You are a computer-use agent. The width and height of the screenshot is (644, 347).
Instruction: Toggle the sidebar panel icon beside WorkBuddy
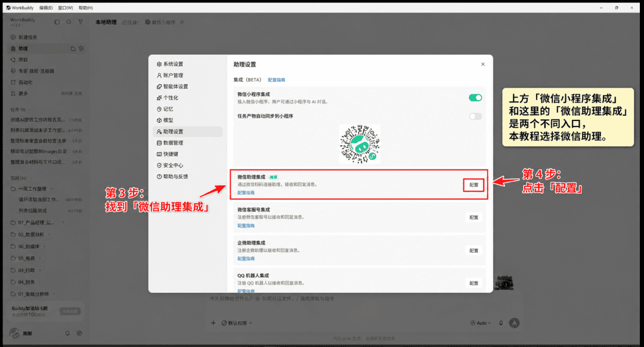click(x=57, y=22)
